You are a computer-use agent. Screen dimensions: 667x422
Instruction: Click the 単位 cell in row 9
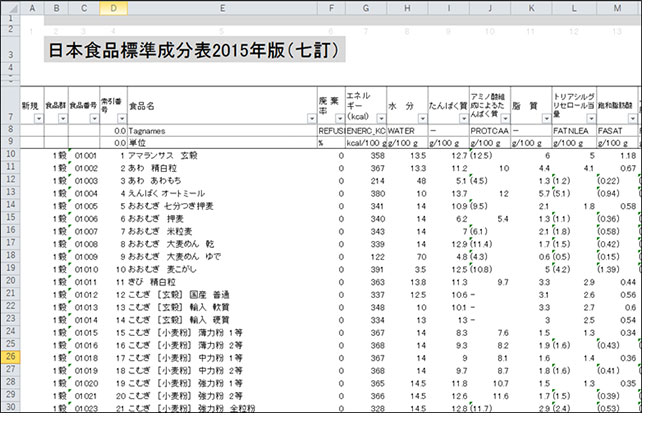pos(222,143)
